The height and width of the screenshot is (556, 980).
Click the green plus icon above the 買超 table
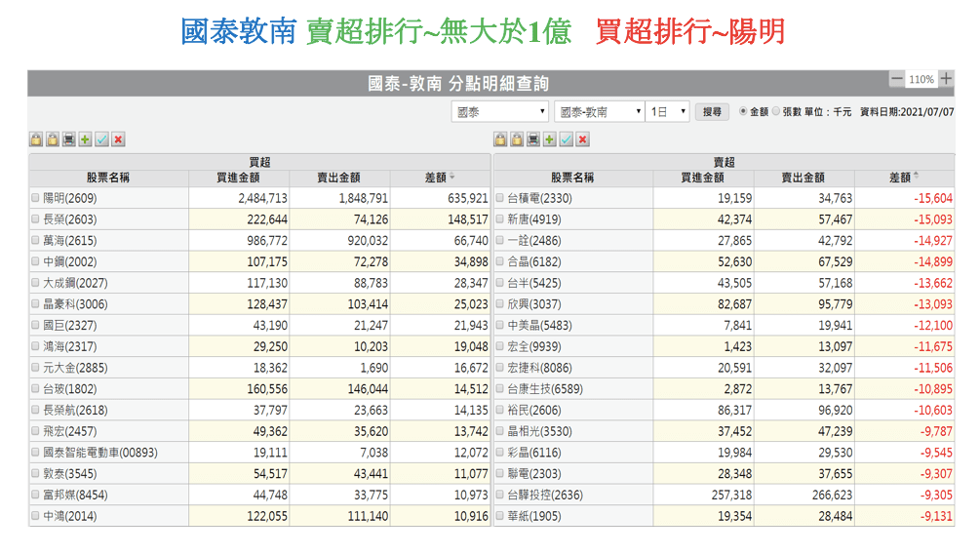86,139
